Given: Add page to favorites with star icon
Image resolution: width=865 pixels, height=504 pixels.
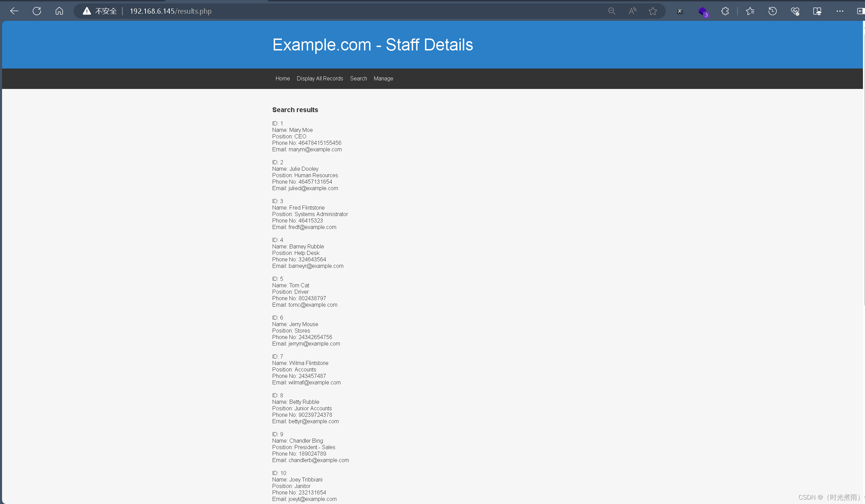Looking at the screenshot, I should [653, 11].
